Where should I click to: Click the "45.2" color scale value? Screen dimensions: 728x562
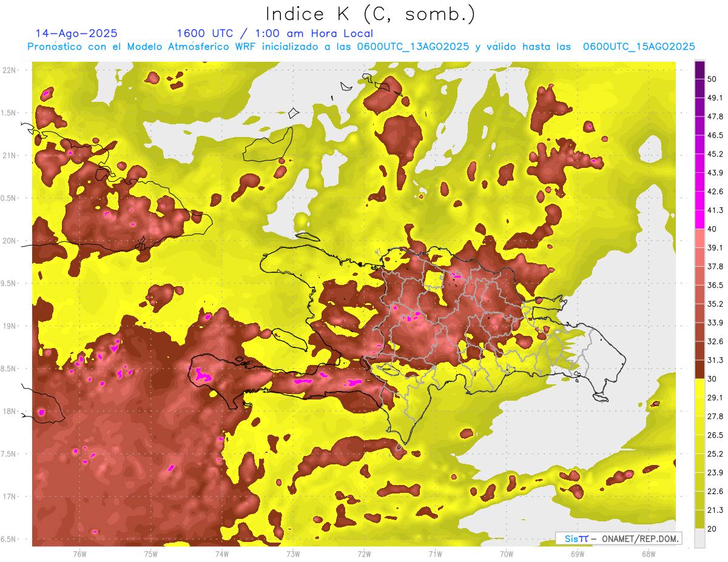[x=715, y=154]
